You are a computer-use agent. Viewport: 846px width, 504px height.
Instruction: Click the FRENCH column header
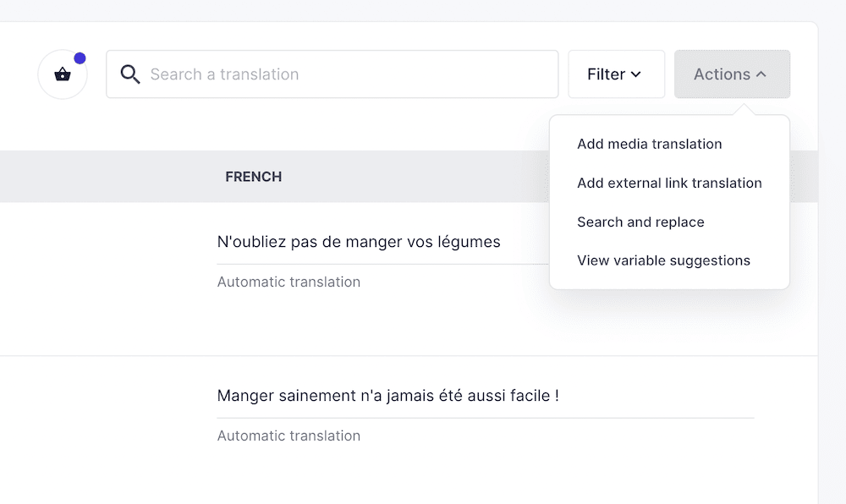[253, 177]
